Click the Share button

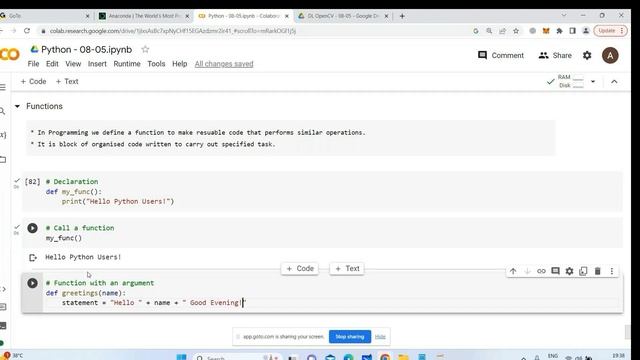(x=555, y=56)
